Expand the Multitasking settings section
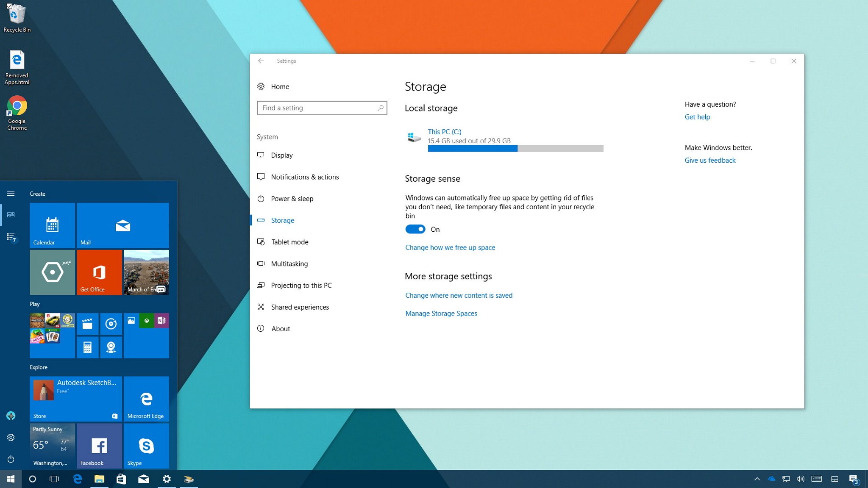 (289, 263)
